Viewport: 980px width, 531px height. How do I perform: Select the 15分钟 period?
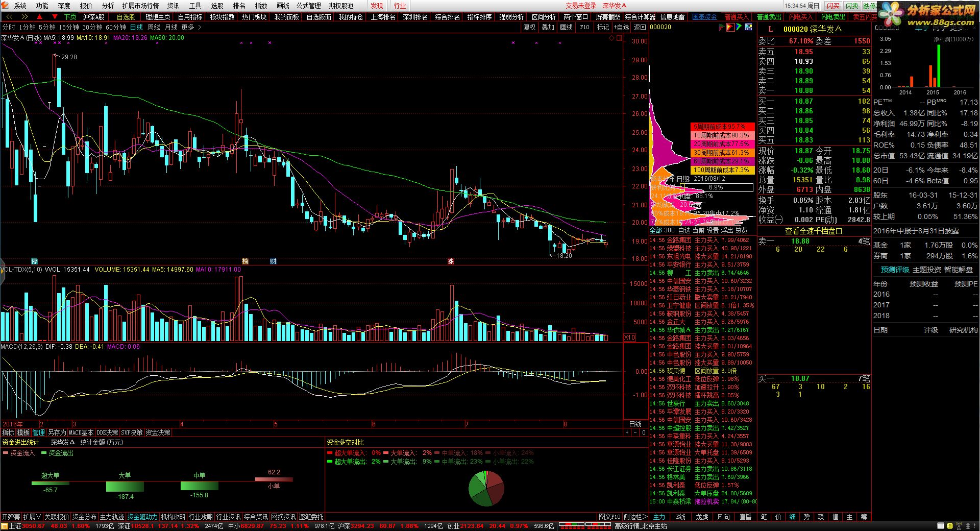pos(69,27)
